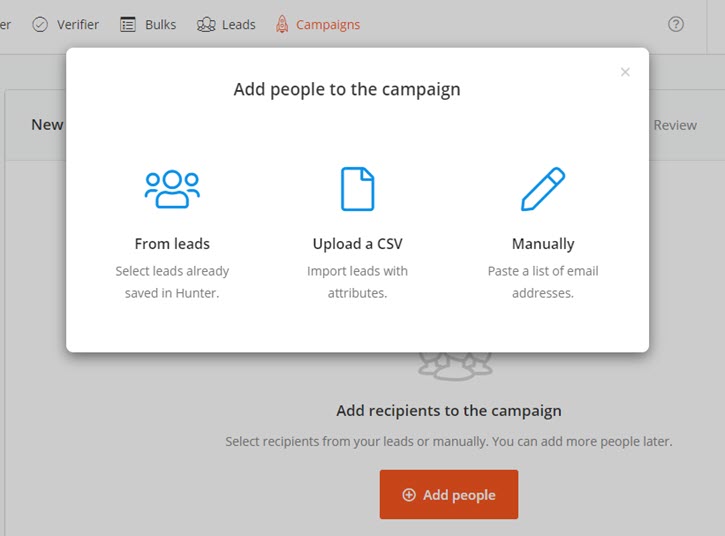This screenshot has width=725, height=536.
Task: Click the plus icon in Add people
Action: [409, 494]
